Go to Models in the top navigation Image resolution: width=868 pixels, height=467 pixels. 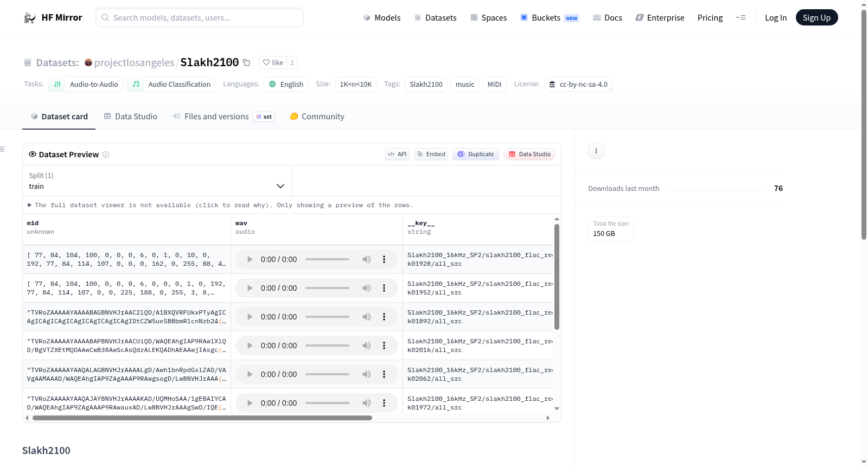click(x=382, y=18)
